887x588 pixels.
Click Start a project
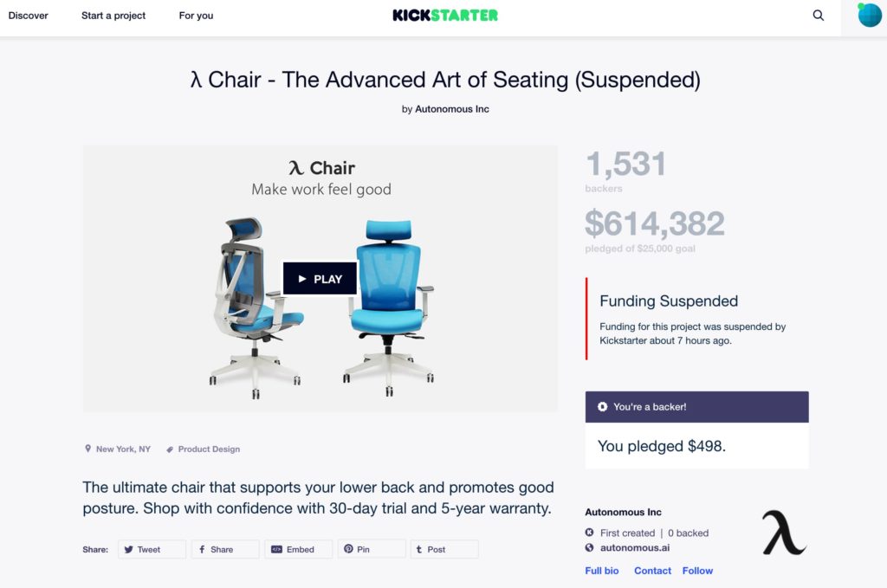[113, 15]
